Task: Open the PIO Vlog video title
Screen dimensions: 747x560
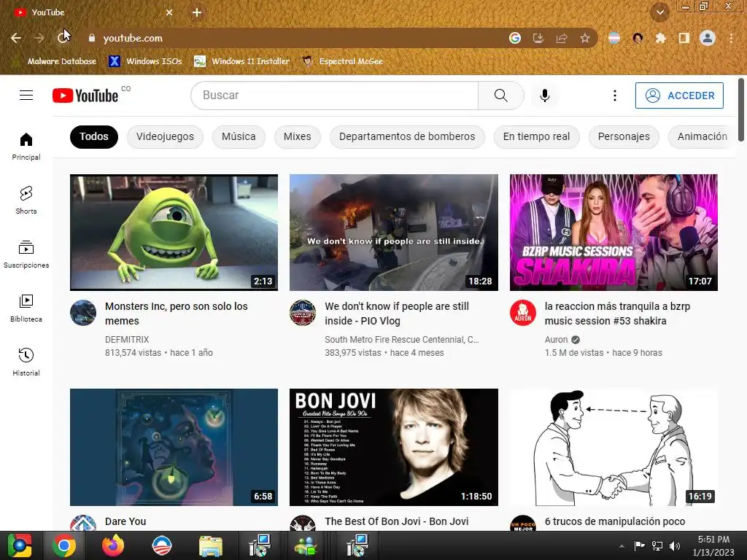Action: [x=397, y=314]
